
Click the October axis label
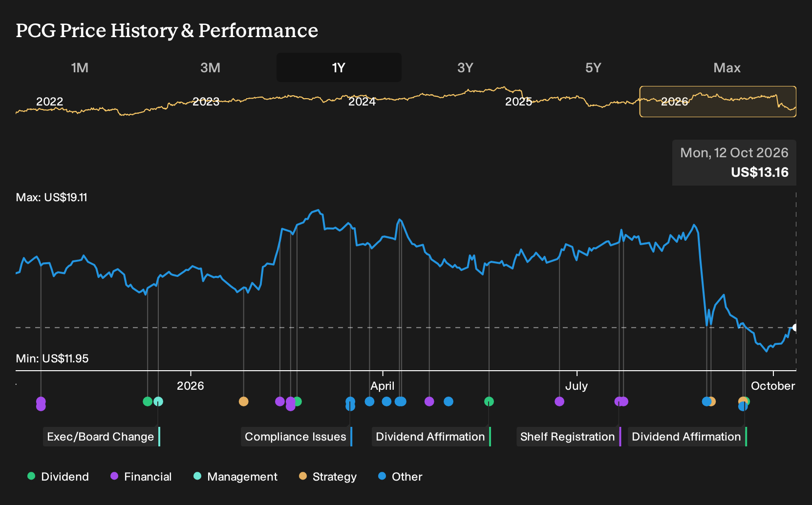(773, 386)
